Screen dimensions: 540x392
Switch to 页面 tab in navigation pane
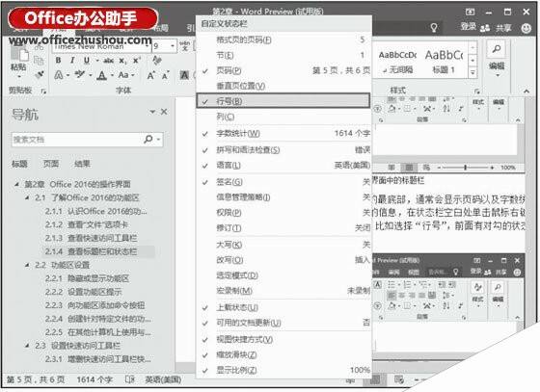(50, 164)
